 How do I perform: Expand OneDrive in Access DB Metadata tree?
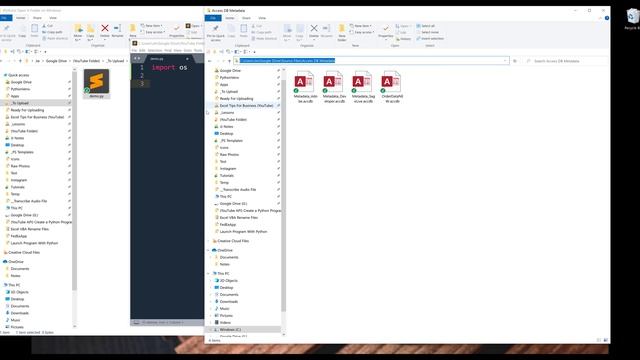pyautogui.click(x=209, y=250)
